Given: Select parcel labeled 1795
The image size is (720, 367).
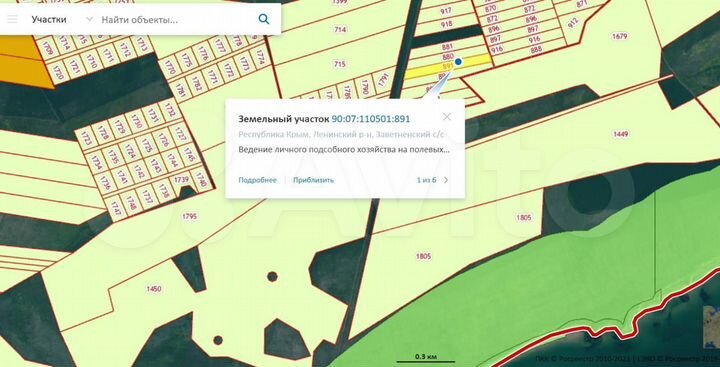Looking at the screenshot, I should coord(189,216).
